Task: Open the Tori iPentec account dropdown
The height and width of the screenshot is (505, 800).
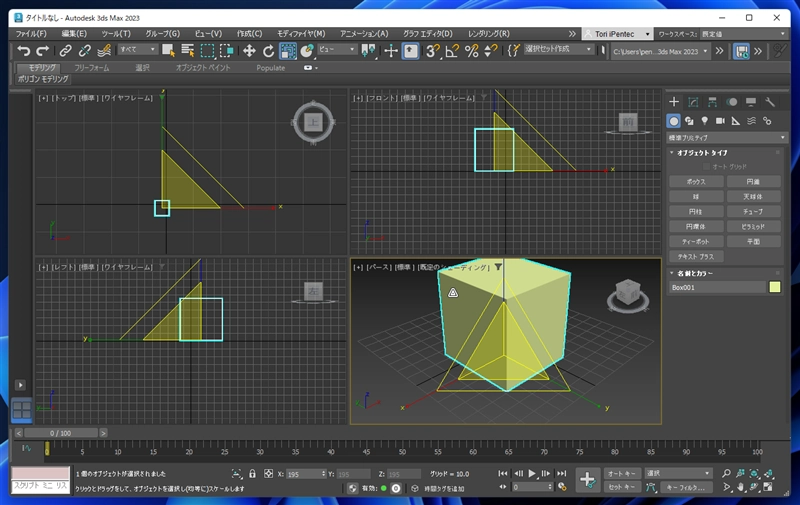Action: pyautogui.click(x=617, y=34)
